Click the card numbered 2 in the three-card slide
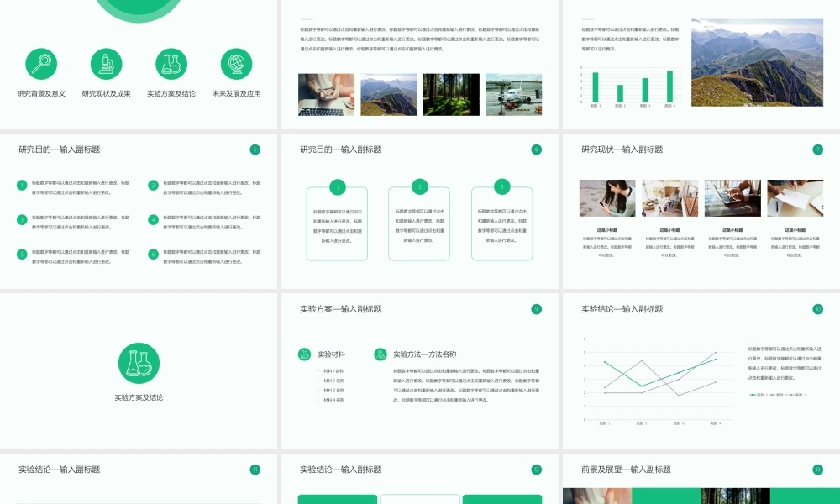This screenshot has height=504, width=840. 419,223
